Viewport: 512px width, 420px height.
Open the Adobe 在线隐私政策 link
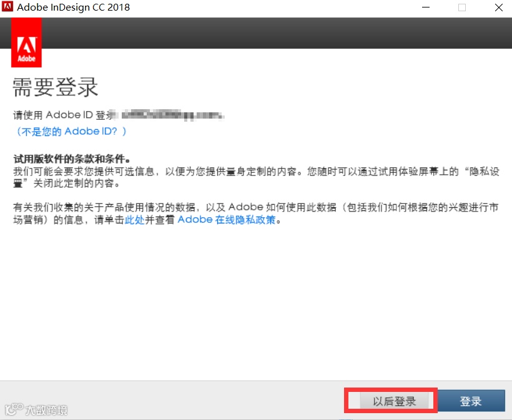click(x=227, y=220)
